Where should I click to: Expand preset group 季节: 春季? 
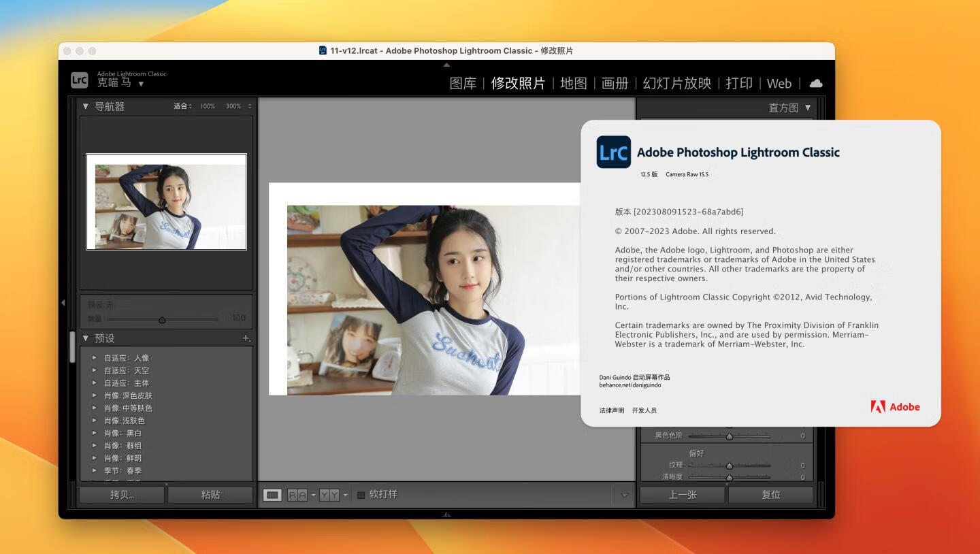(95, 470)
